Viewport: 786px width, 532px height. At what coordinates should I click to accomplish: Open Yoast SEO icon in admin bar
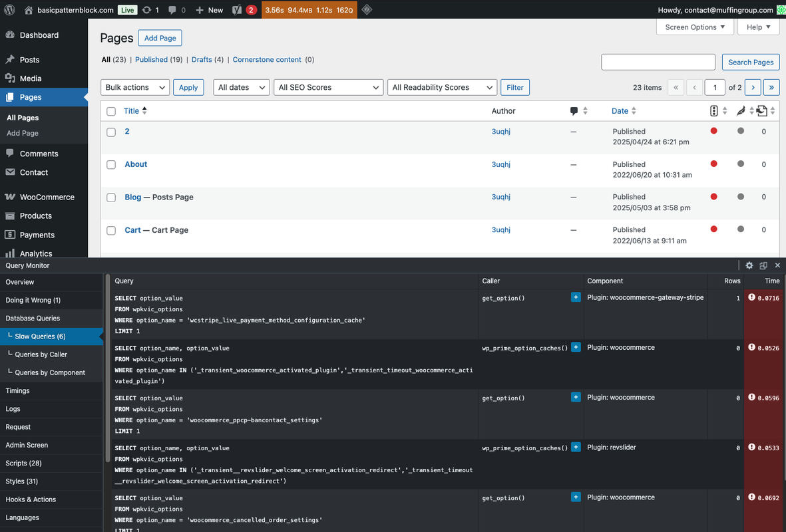(237, 10)
